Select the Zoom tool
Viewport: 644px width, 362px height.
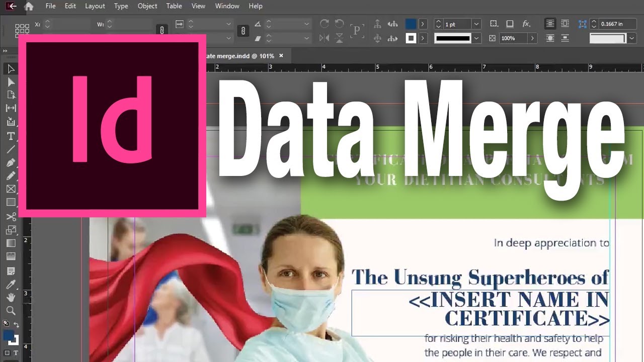tap(11, 310)
